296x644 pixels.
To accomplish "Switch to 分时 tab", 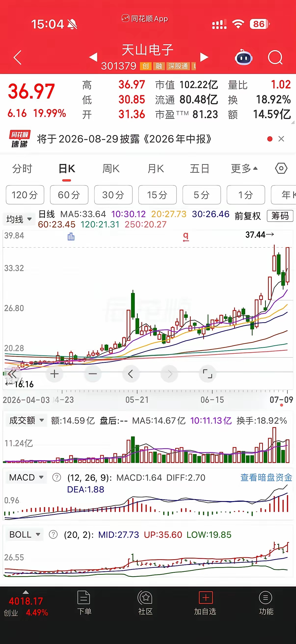I will point(22,169).
